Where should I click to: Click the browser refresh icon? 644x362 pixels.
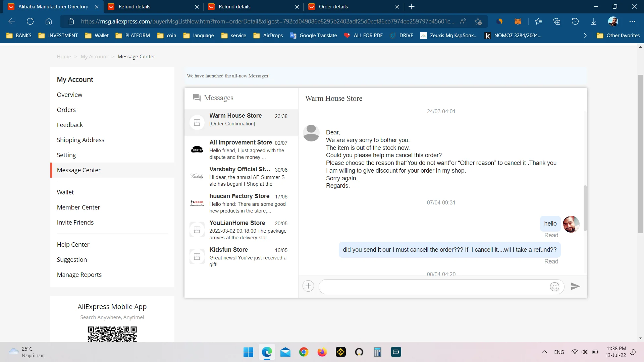(x=30, y=21)
